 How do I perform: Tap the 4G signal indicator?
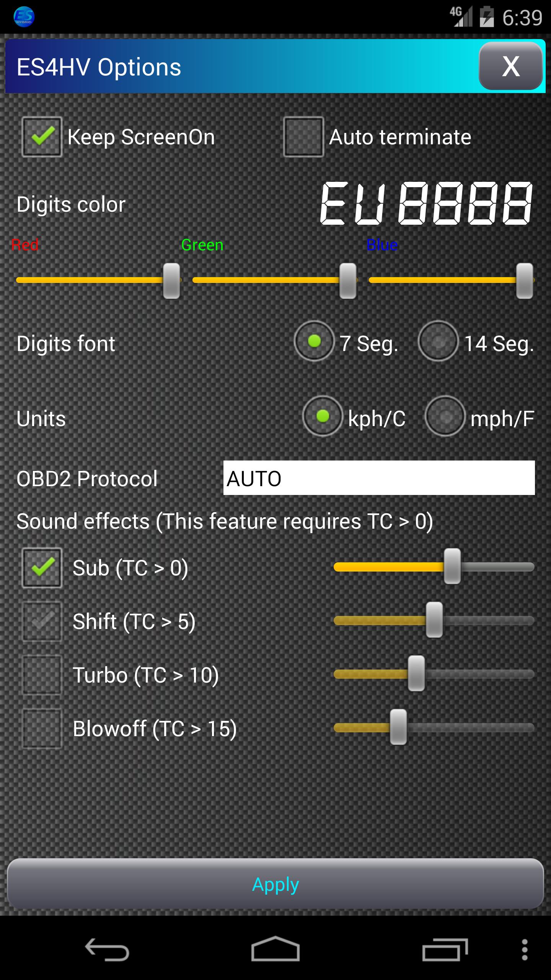click(461, 17)
